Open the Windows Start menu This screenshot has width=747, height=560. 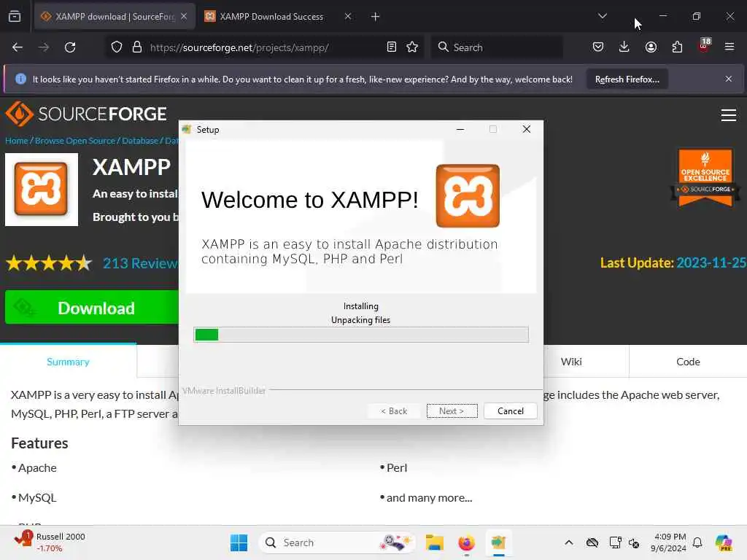(x=239, y=542)
